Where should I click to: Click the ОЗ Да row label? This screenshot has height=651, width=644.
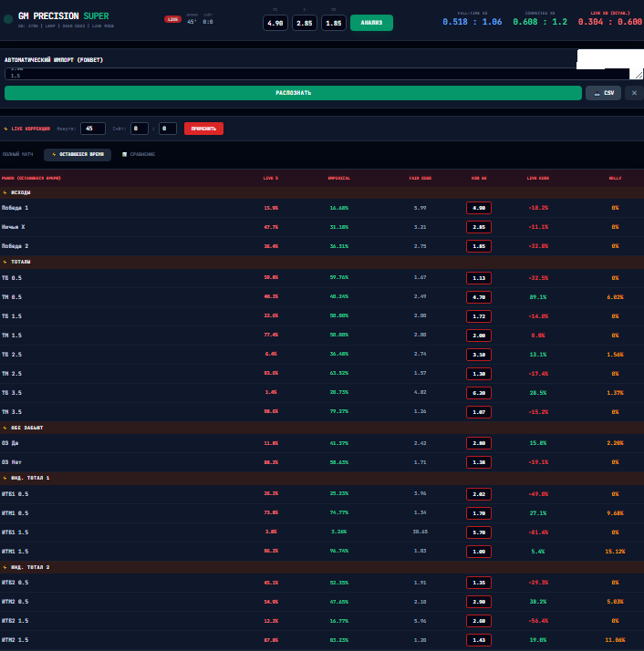point(10,443)
